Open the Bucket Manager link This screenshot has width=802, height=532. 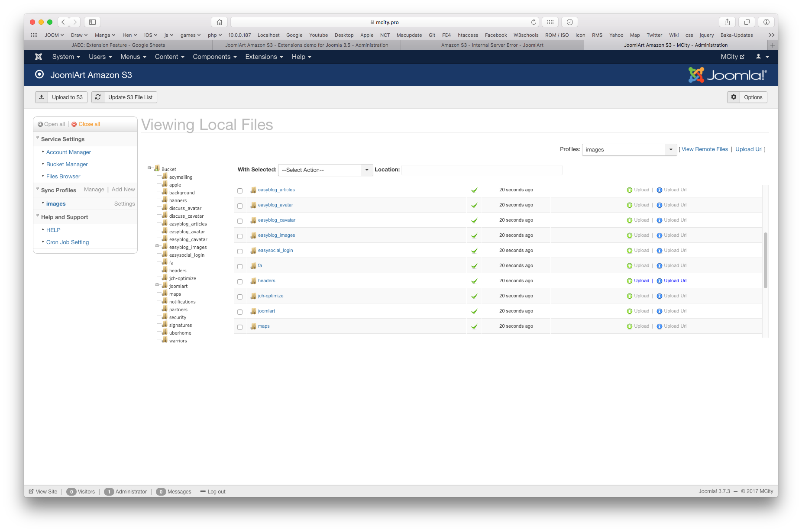pos(67,164)
